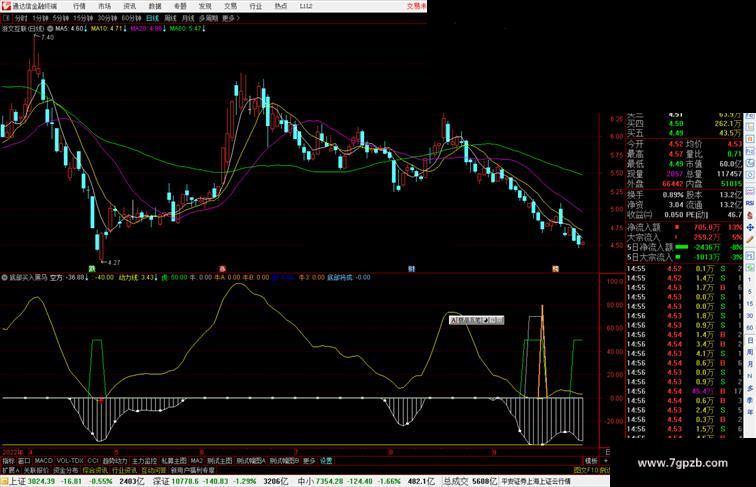Viewport: 756px width, 487px height.
Task: Select 15-minute period in right sidebar
Action: pyautogui.click(x=750, y=304)
